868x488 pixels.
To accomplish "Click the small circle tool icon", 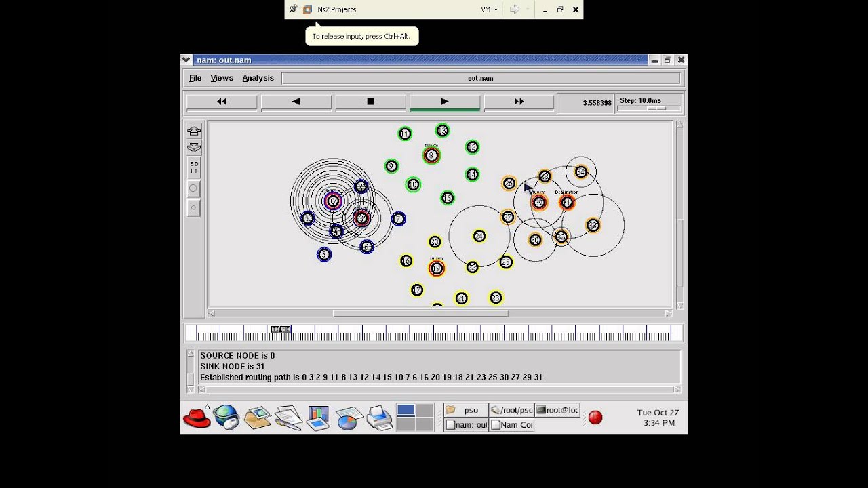I will point(194,208).
